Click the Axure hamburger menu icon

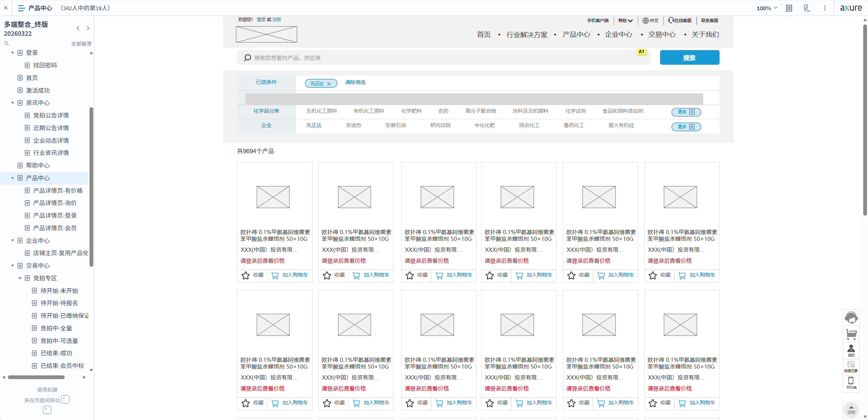point(21,8)
